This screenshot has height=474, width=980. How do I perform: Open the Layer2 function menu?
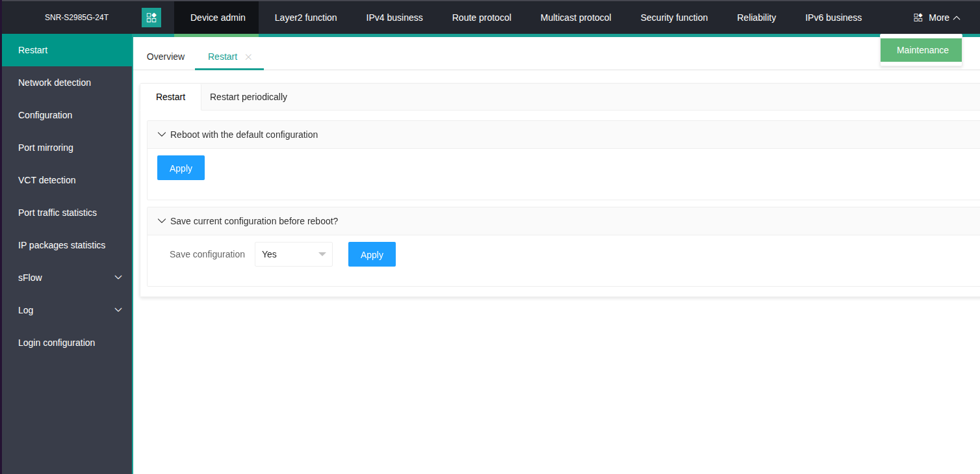[305, 18]
